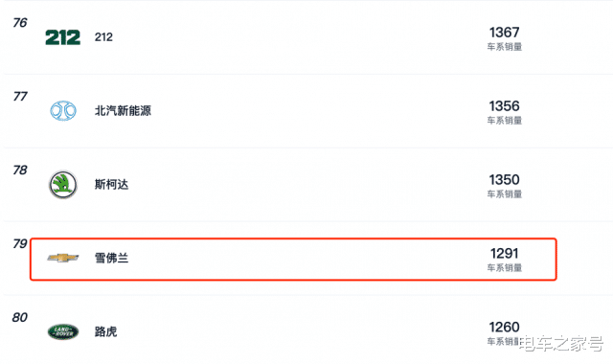Image resolution: width=613 pixels, height=364 pixels.
Task: Click rank number 77
Action: 20,96
